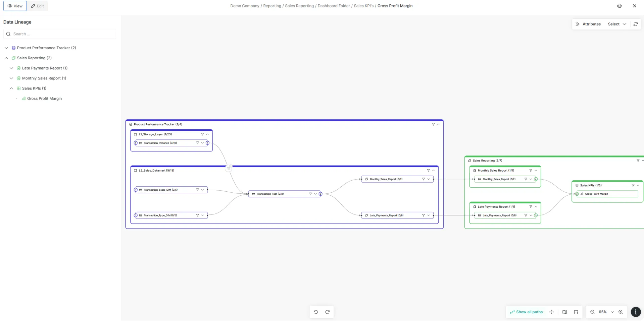Switch to View mode
The height and width of the screenshot is (321, 644).
coord(15,6)
